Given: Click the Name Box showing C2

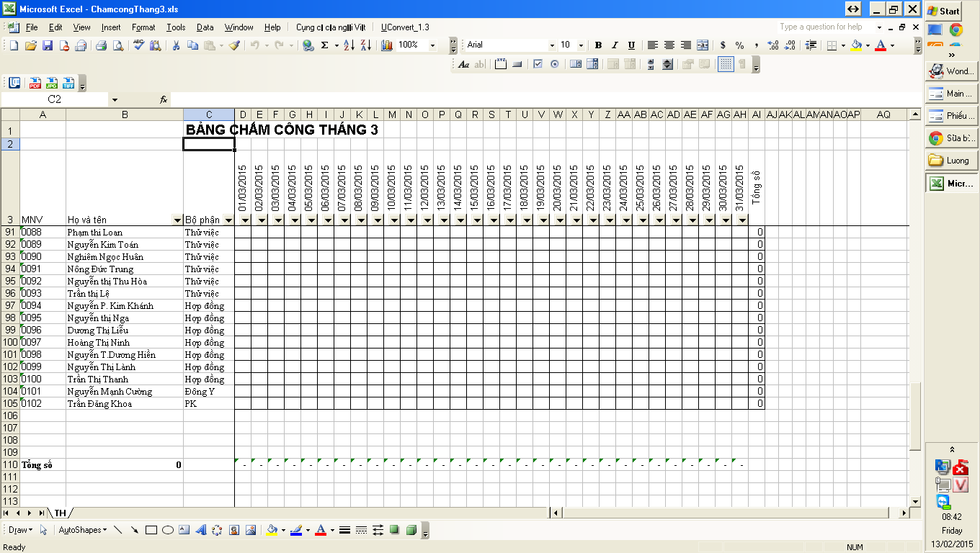Looking at the screenshot, I should (55, 99).
